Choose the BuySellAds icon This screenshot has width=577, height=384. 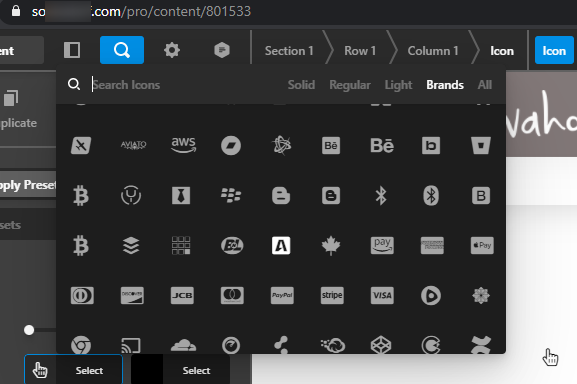click(x=281, y=245)
